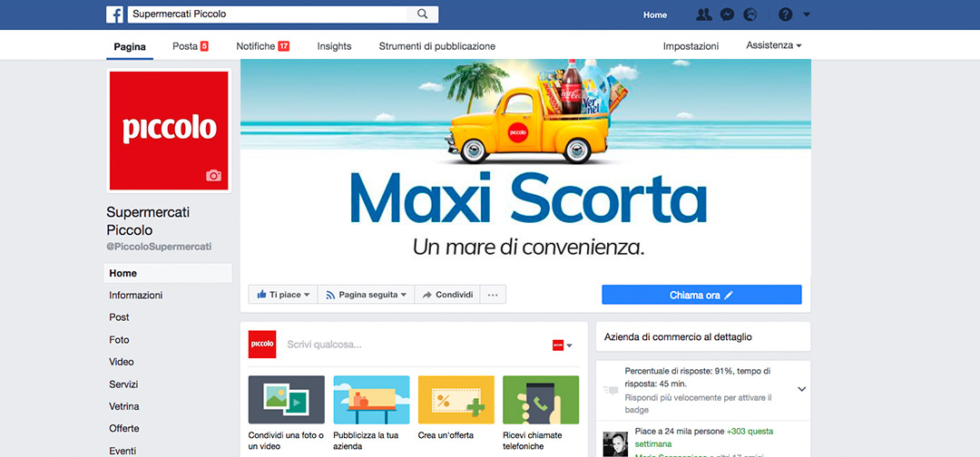
Task: Click the Facebook logo icon
Action: point(114,15)
